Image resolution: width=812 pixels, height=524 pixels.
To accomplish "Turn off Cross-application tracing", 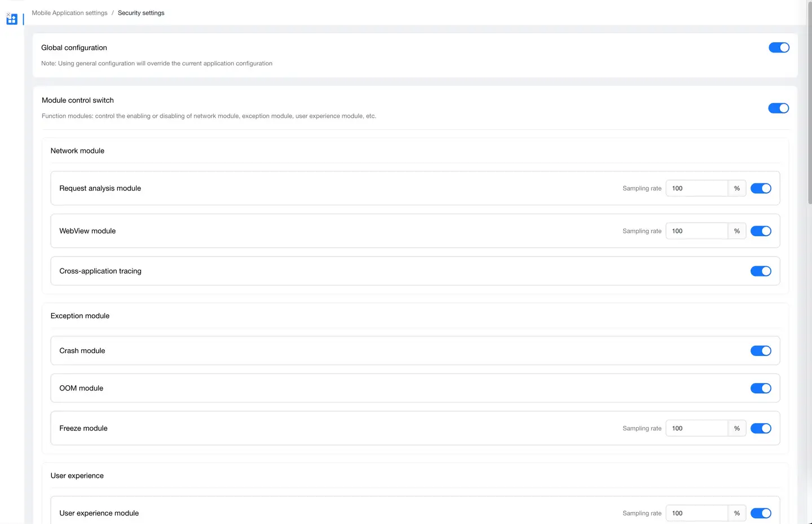I will (x=761, y=271).
